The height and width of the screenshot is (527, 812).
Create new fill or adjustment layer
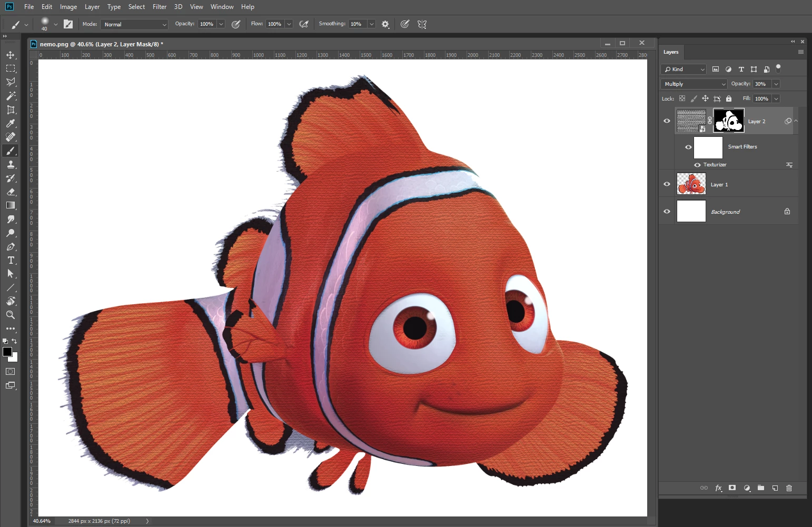[747, 488]
